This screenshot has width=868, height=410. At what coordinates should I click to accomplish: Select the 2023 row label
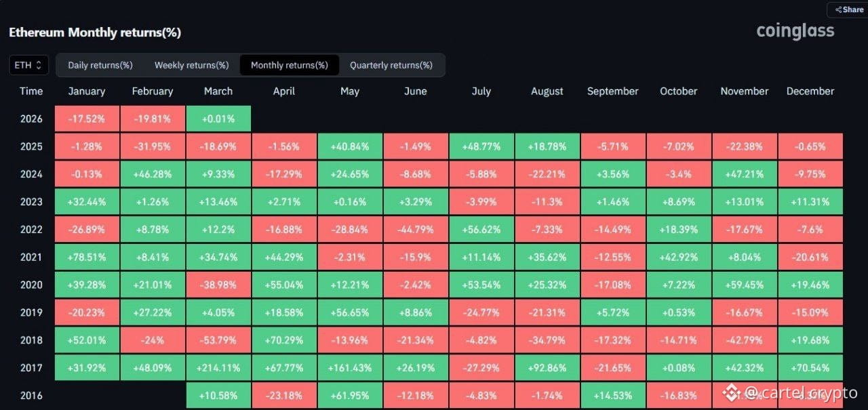(x=31, y=202)
